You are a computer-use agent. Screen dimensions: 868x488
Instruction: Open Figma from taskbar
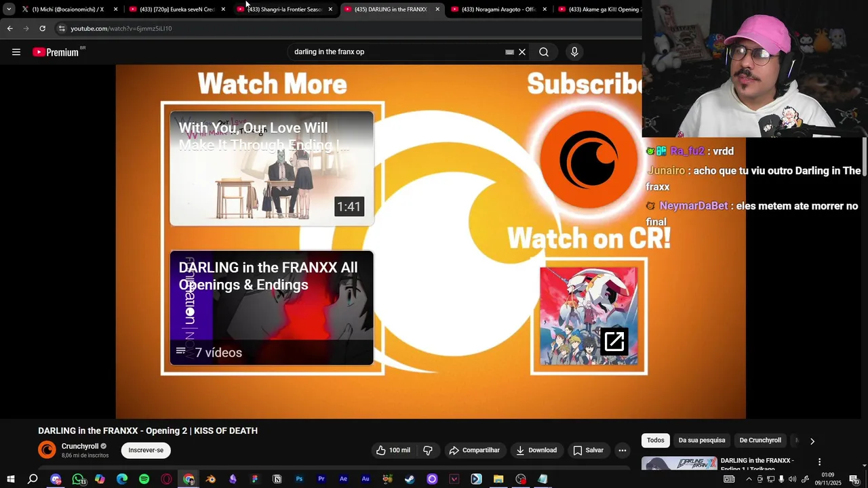coord(255,479)
